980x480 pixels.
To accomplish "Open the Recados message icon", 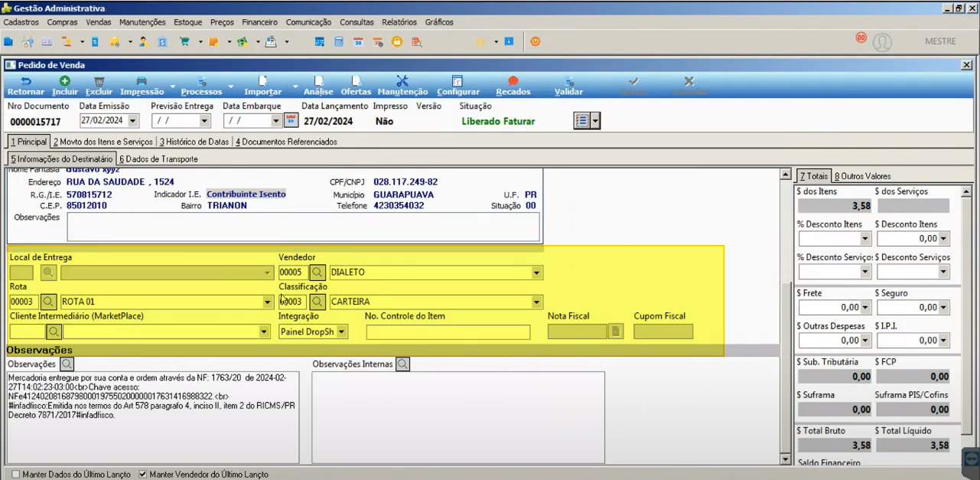I will click(513, 81).
